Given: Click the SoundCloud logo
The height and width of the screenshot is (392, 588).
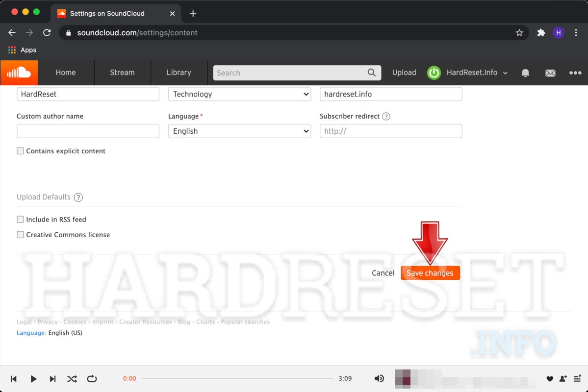Looking at the screenshot, I should click(x=20, y=72).
